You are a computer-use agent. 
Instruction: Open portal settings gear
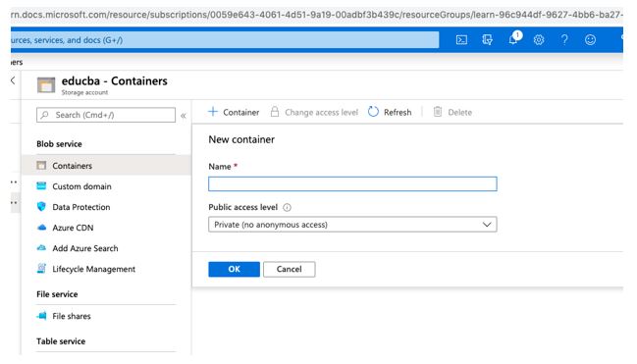click(539, 40)
